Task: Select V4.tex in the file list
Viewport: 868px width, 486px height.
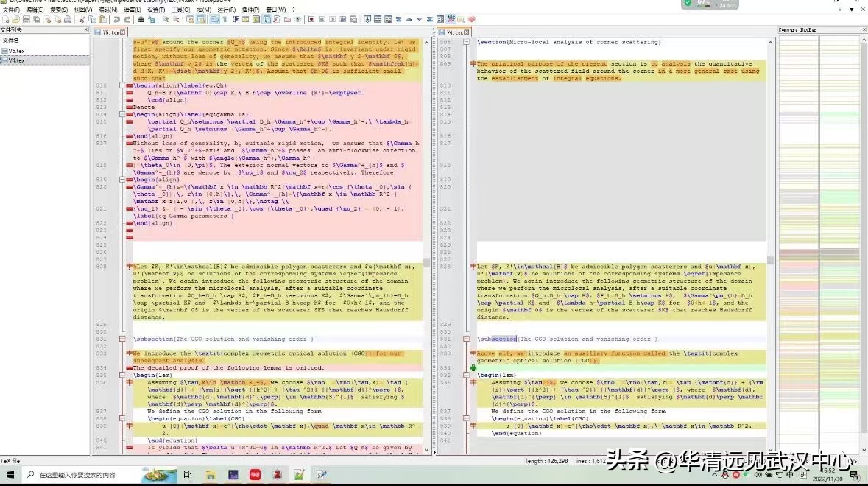Action: [16, 60]
